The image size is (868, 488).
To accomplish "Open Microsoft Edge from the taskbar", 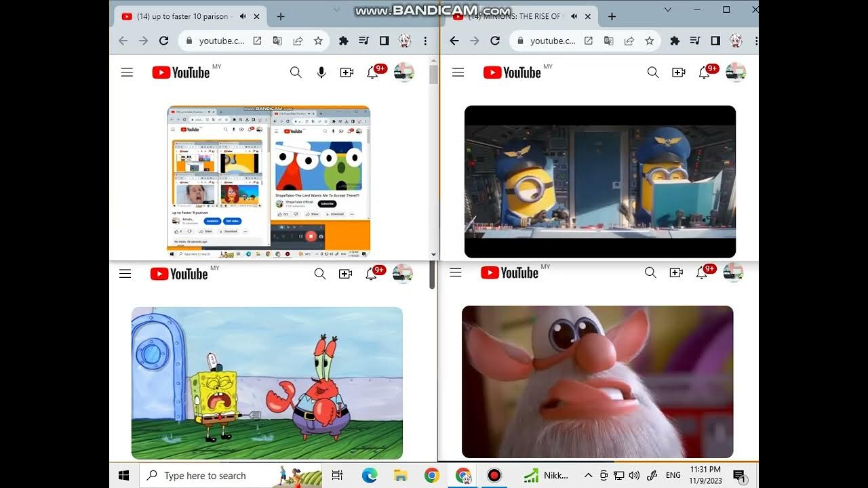I will click(x=369, y=476).
